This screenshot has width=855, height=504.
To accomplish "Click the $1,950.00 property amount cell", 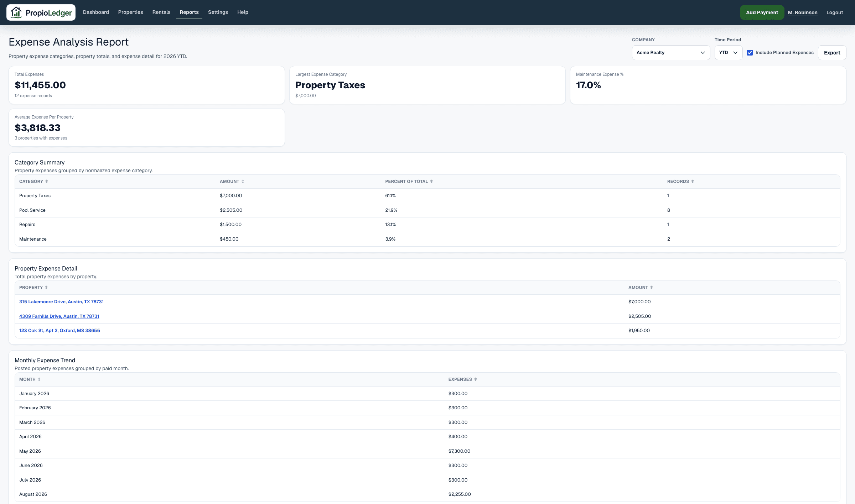I will click(x=639, y=331).
